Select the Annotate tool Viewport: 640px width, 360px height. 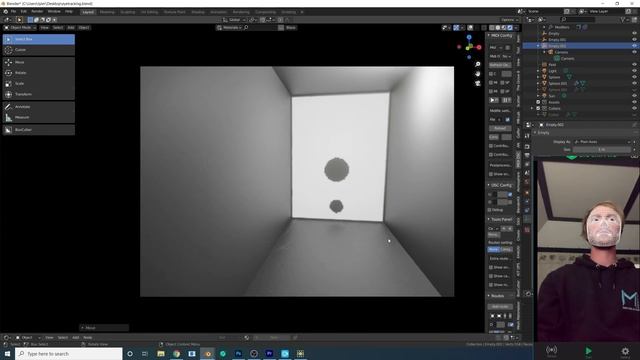(x=38, y=107)
